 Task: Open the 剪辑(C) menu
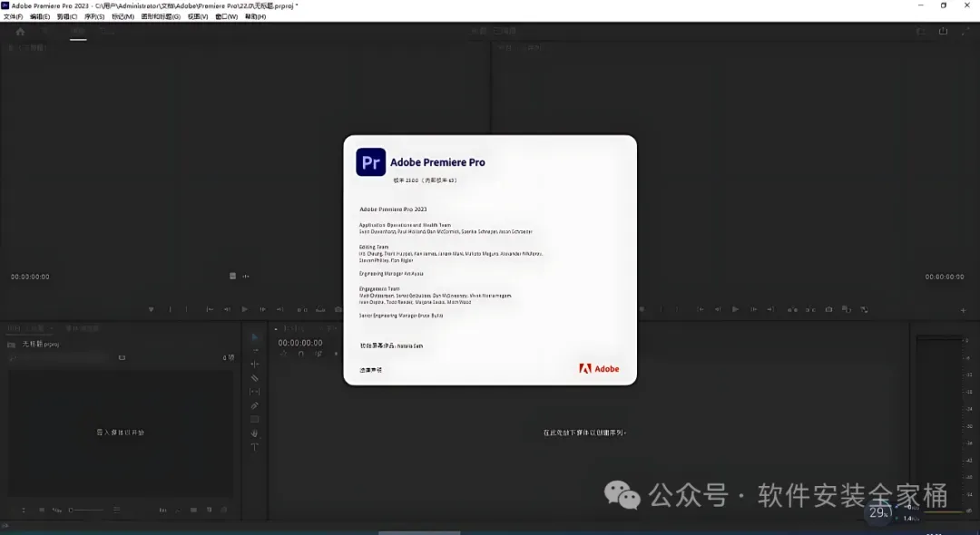pos(67,17)
